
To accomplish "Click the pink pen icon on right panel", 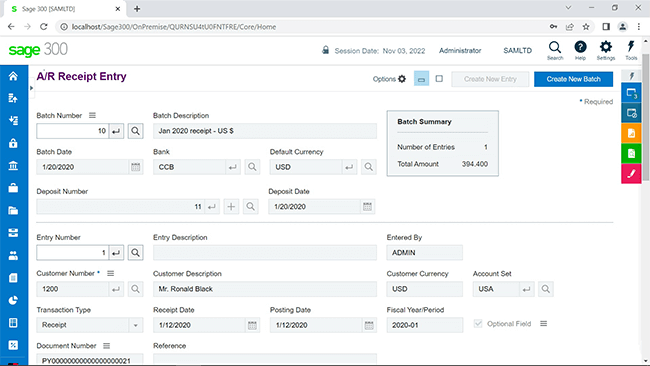I will pyautogui.click(x=631, y=174).
